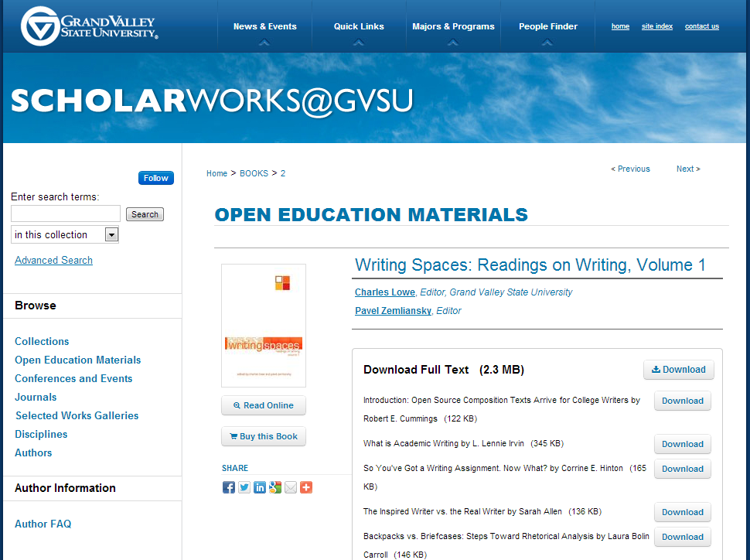Download The Inspired Writer vs. Real Writer
The height and width of the screenshot is (560, 750).
pyautogui.click(x=683, y=512)
